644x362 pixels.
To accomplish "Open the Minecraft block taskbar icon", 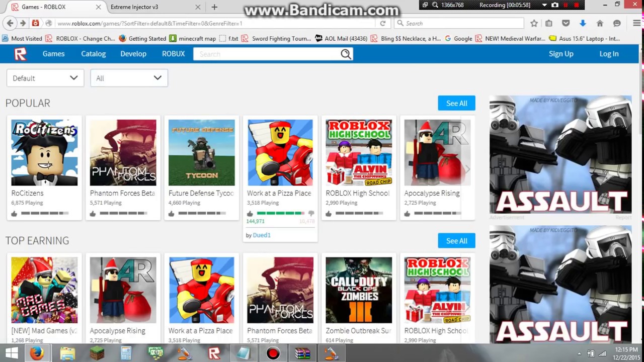I will point(96,353).
